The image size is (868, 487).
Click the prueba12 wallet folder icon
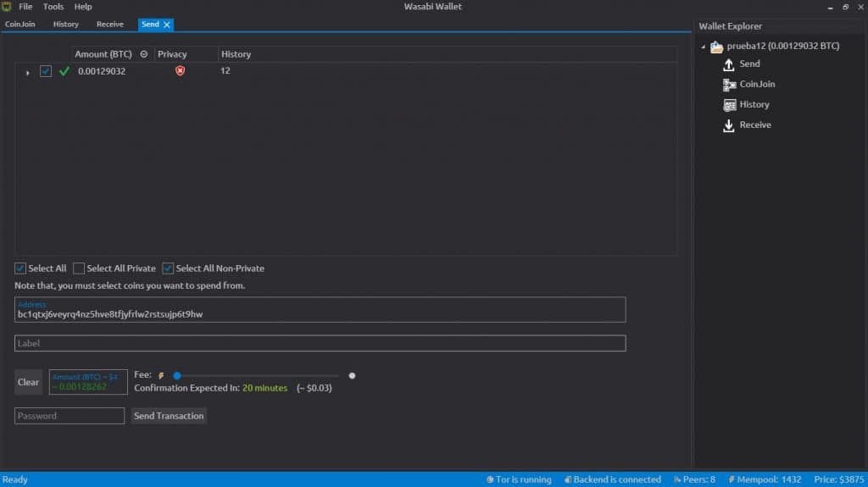point(716,47)
